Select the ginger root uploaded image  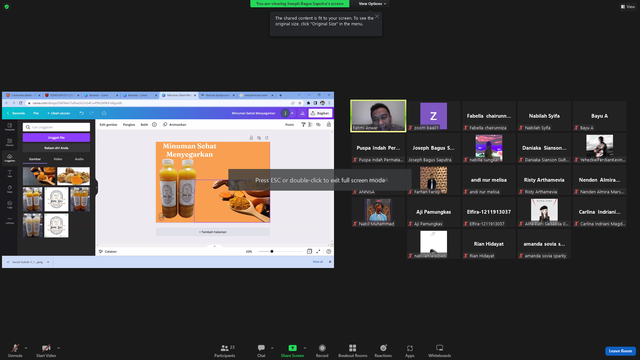[73, 176]
